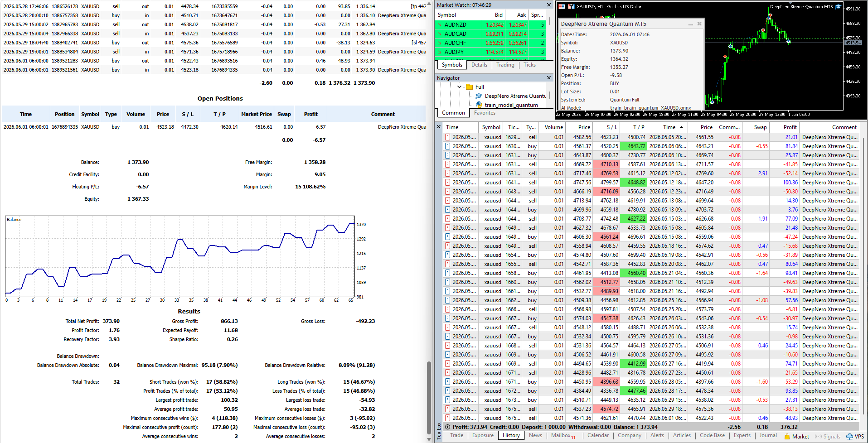Click the expert advisor hat icon on chart
The width and height of the screenshot is (868, 443).
coord(838,7)
